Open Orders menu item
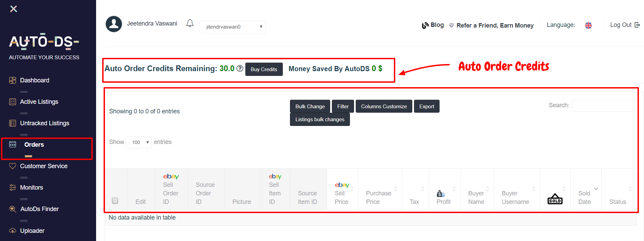This screenshot has height=241, width=644. [x=34, y=145]
